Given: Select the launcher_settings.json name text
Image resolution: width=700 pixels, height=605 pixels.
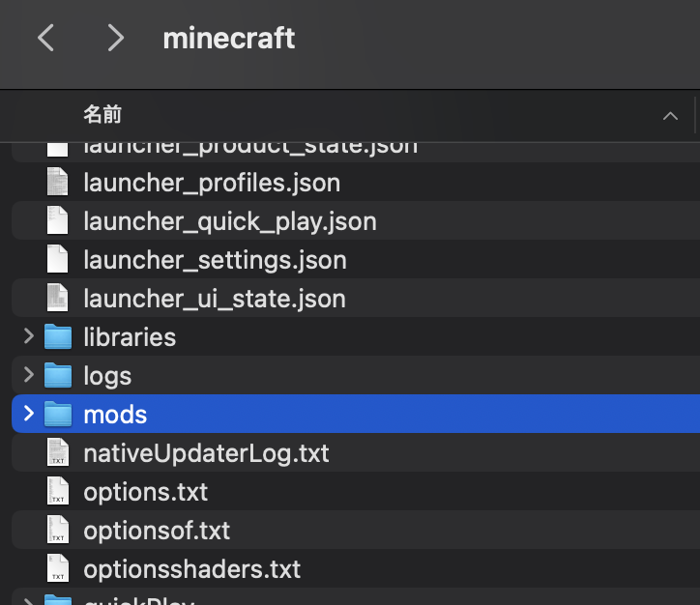Looking at the screenshot, I should [215, 260].
